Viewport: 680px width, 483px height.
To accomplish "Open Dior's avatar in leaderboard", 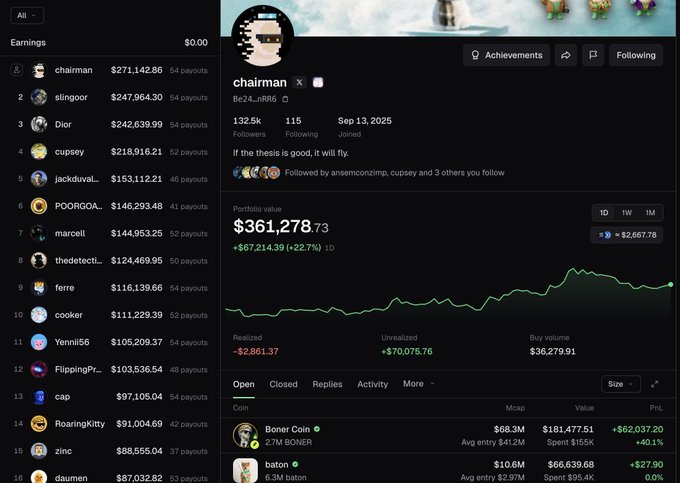I will coord(39,124).
